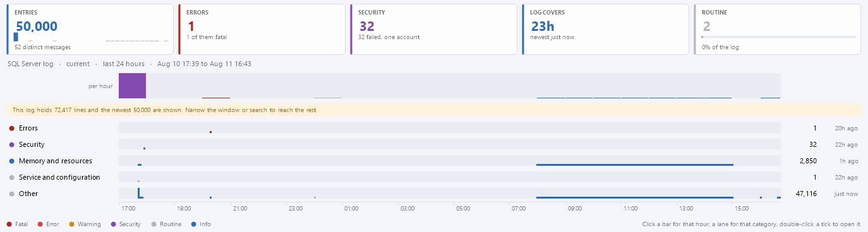868x232 pixels.
Task: Click '52 distinct messages' in Entries card
Action: (x=42, y=47)
